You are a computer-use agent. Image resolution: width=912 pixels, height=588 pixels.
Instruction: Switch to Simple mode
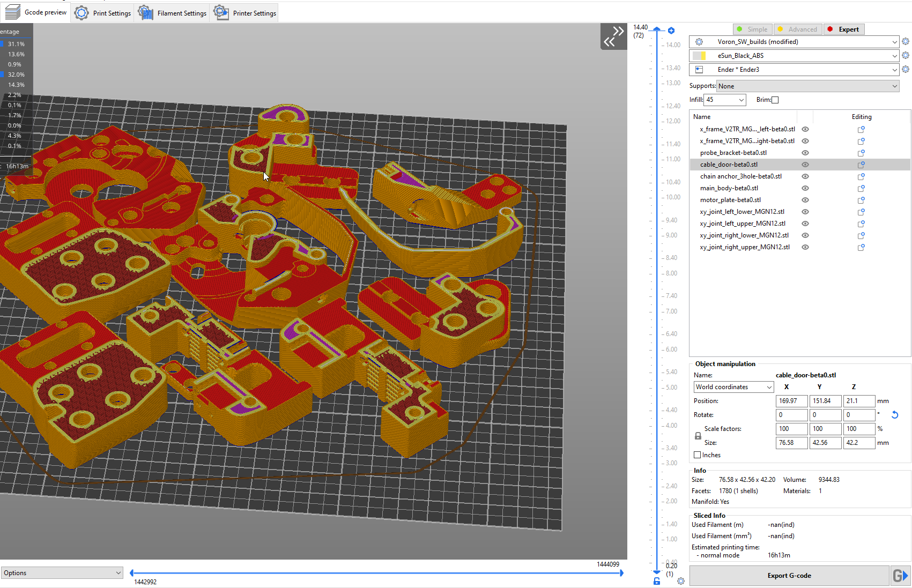tap(752, 29)
